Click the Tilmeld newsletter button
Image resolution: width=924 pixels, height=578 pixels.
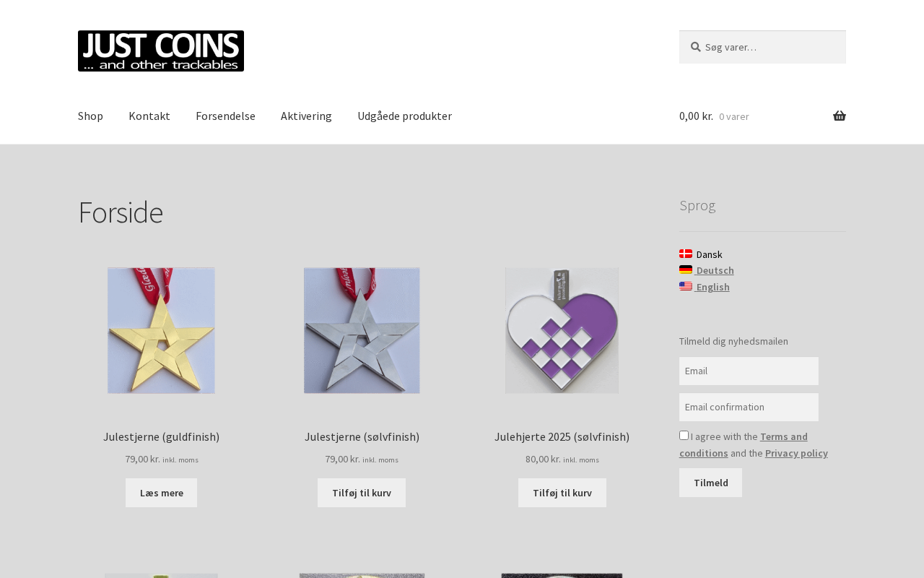pos(710,483)
